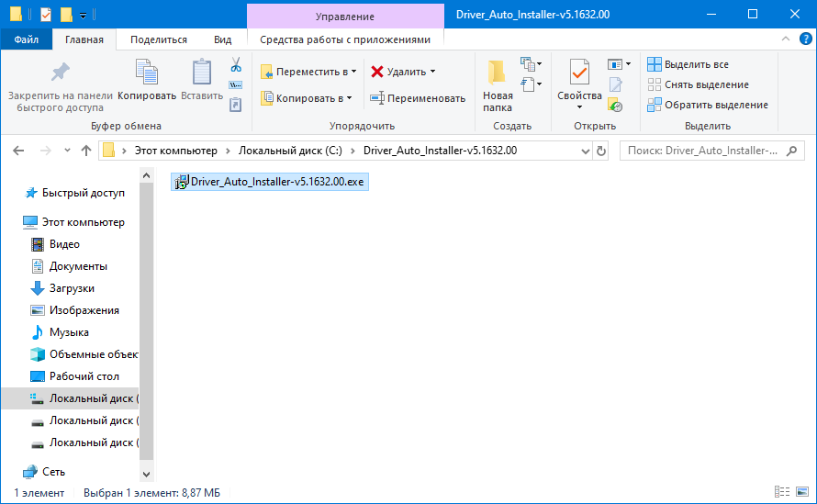This screenshot has width=817, height=504.
Task: Open Рабочий стол in sidebar
Action: tap(74, 376)
